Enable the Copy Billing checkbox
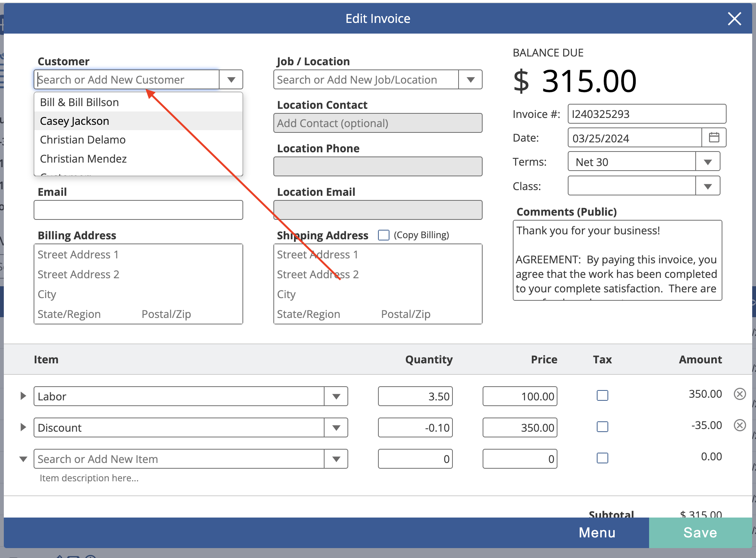 click(x=383, y=235)
